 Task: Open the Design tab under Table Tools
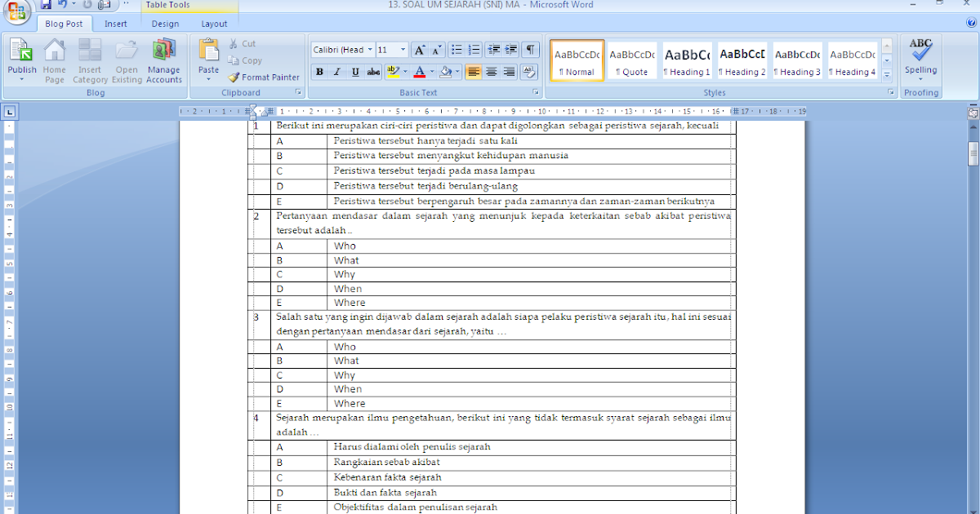165,24
